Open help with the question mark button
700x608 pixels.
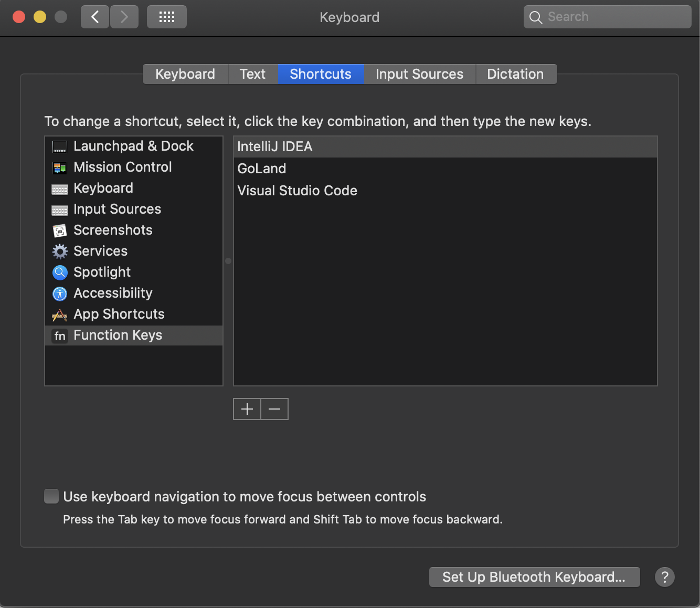664,577
